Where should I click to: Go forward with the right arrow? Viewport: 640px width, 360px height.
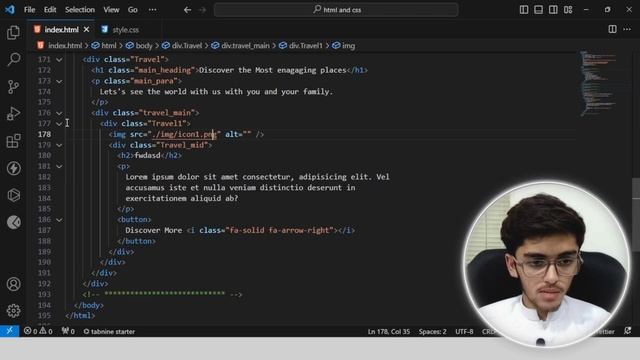point(202,10)
